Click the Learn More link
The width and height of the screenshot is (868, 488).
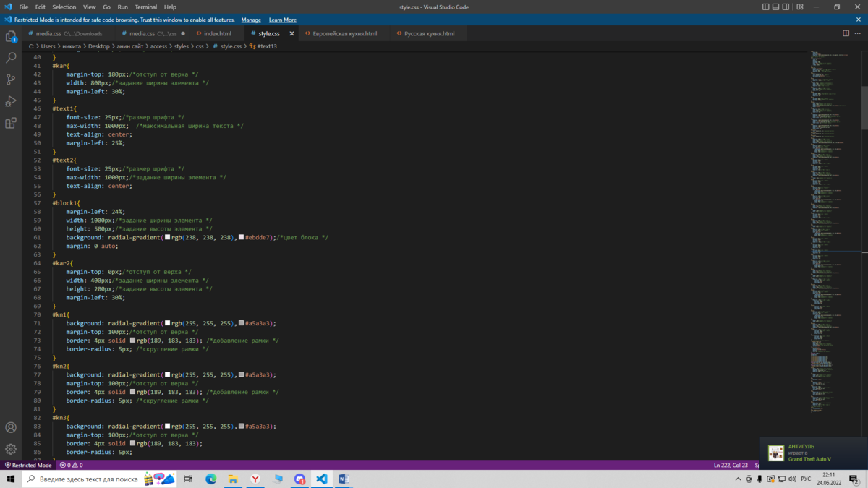(x=283, y=20)
